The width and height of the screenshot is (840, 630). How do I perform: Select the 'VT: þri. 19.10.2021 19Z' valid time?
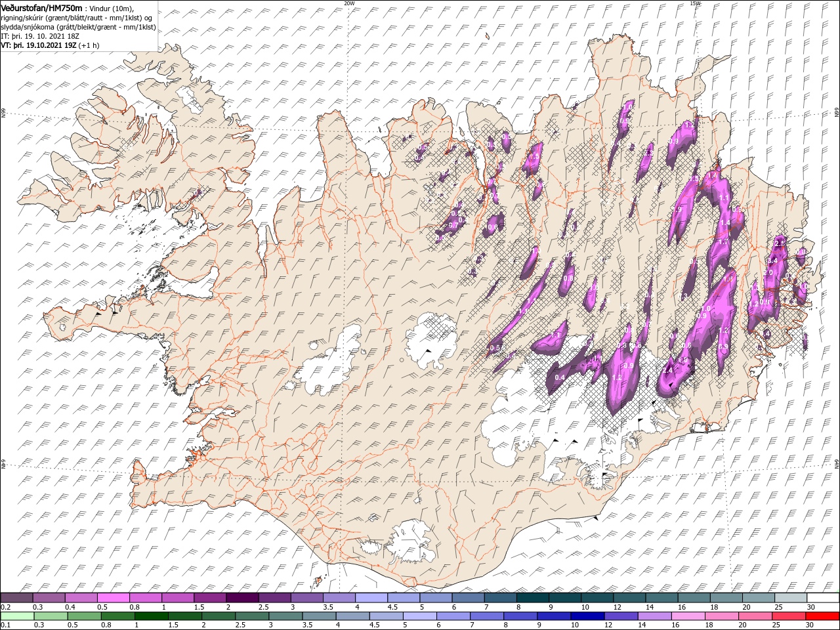point(39,45)
